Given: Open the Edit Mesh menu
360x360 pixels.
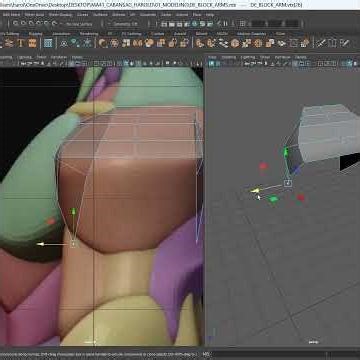Looking at the screenshot, I should pos(11,15).
